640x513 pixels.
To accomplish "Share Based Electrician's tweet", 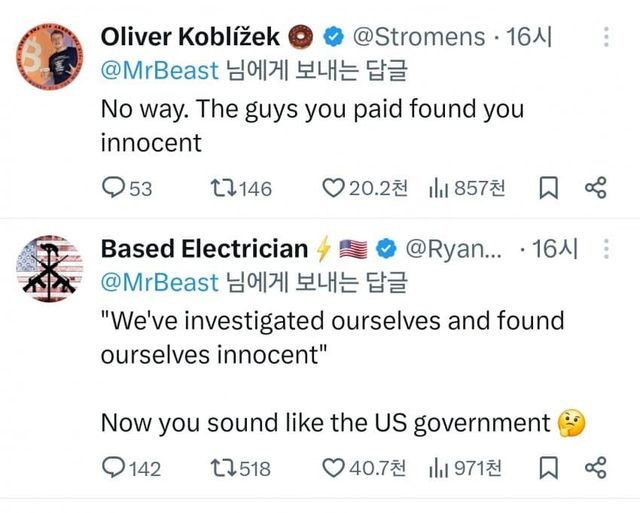I will pyautogui.click(x=595, y=467).
